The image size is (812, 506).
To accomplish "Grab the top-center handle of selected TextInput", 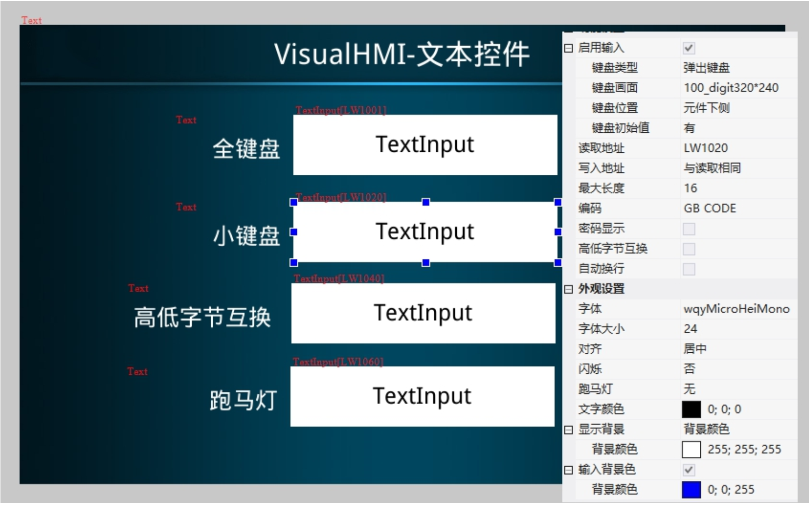I will (426, 202).
